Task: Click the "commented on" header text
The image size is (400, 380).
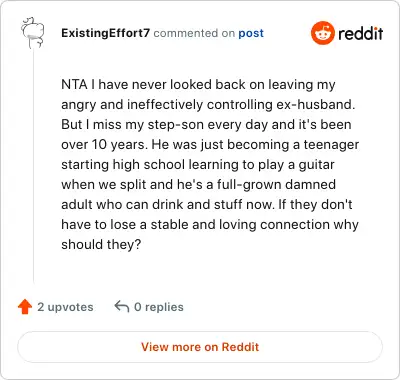Action: (194, 33)
